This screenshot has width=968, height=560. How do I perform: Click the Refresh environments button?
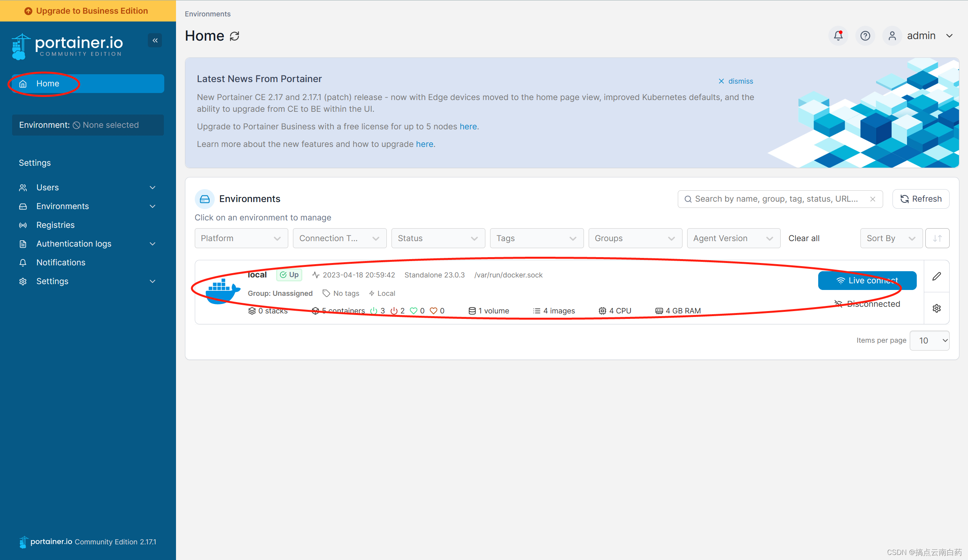[921, 199]
